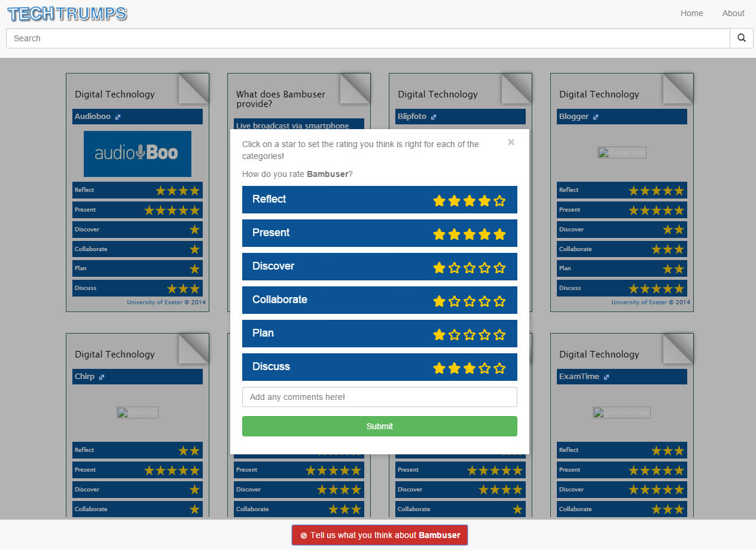Set Discuss rating to five stars
The image size is (756, 550).
pos(500,368)
